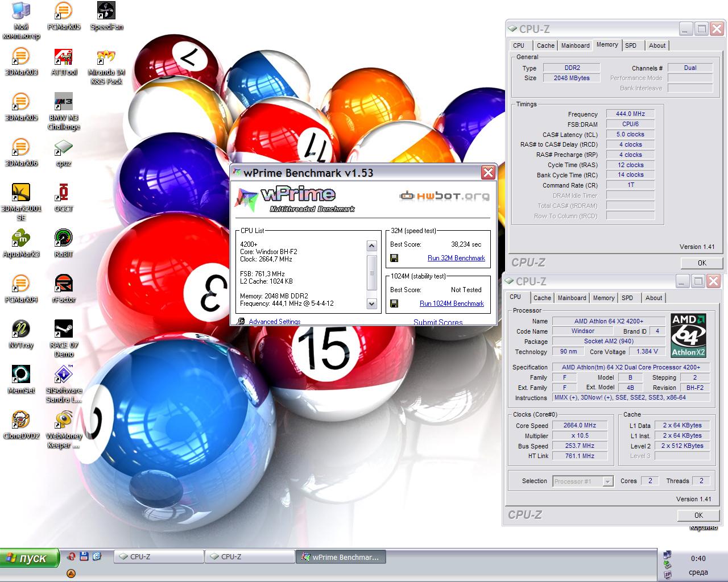Close the wPrime Benchmark window
The image size is (728, 582).
(x=488, y=173)
